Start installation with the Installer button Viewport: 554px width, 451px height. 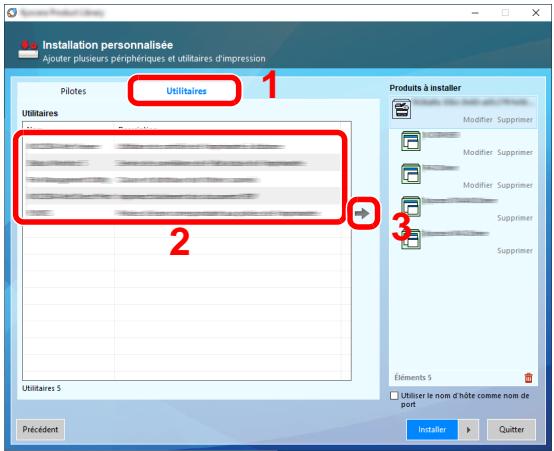tap(432, 429)
